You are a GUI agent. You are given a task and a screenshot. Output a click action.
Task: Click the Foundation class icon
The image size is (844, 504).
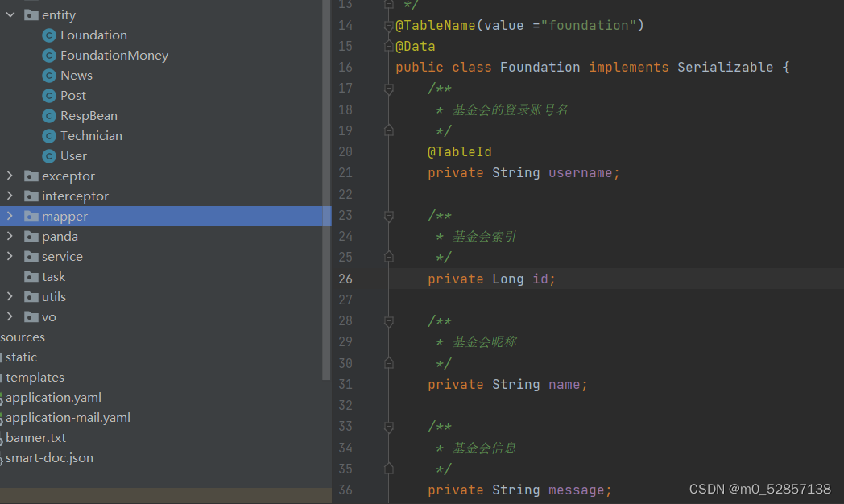(x=48, y=35)
